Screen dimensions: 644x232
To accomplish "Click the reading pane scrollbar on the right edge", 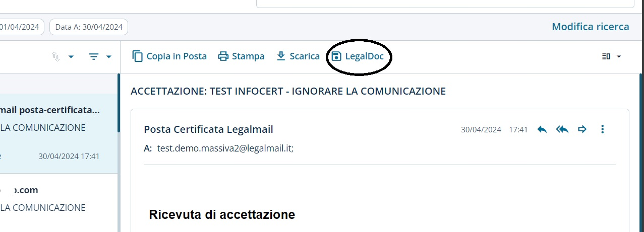I will (x=641, y=151).
